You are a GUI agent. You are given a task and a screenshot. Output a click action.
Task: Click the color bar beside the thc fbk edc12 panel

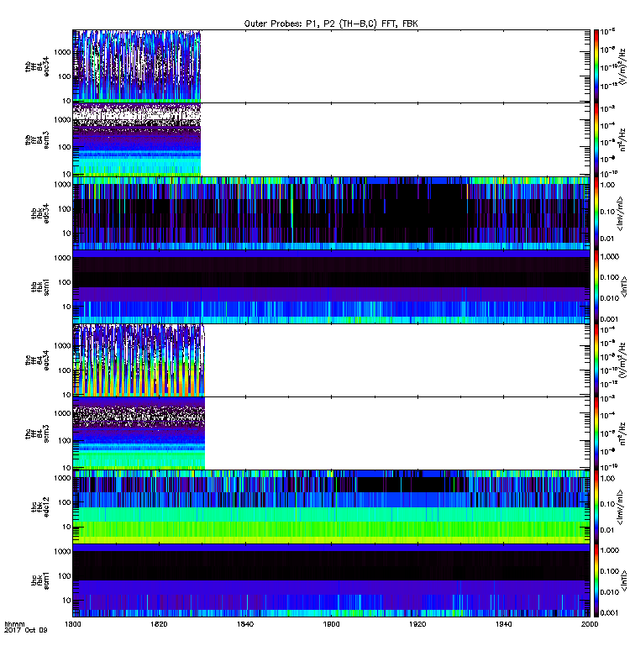click(x=596, y=507)
